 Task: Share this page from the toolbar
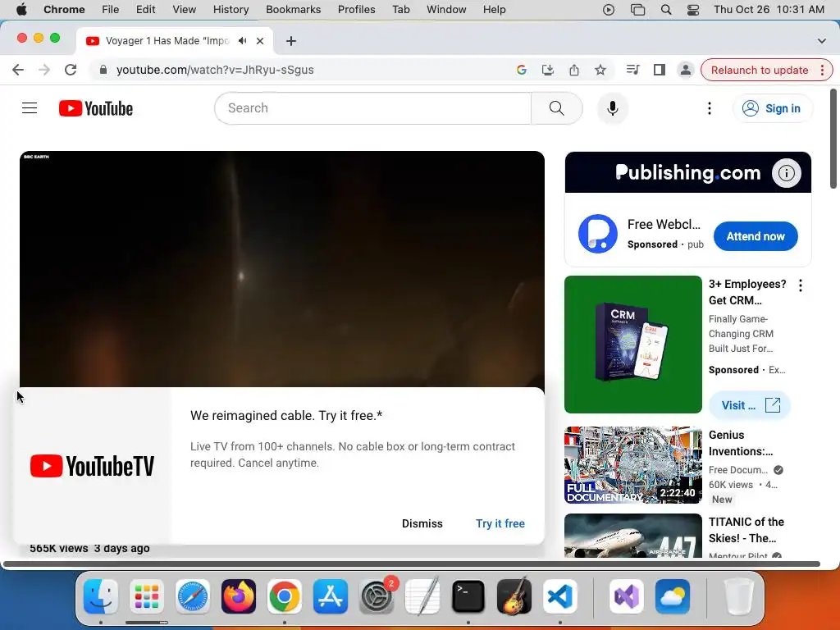point(573,70)
